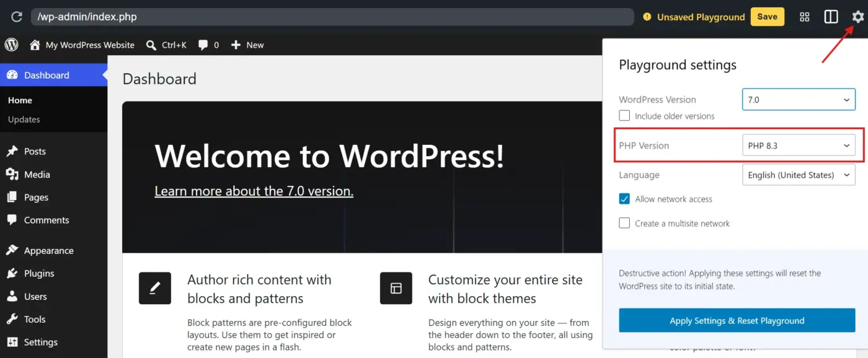Uncheck Allow network access
Screen dimensions: 868x358
coord(624,199)
